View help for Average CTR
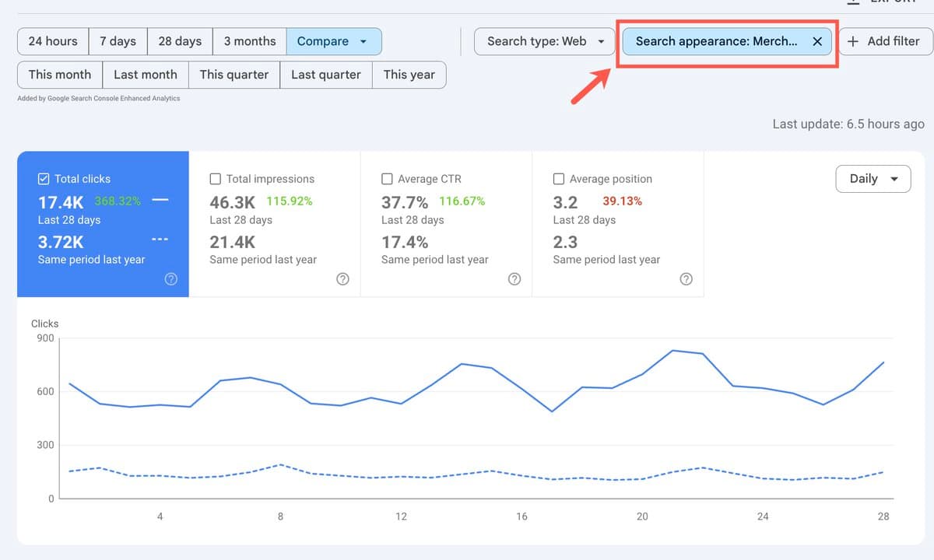Image resolution: width=934 pixels, height=560 pixels. tap(514, 278)
